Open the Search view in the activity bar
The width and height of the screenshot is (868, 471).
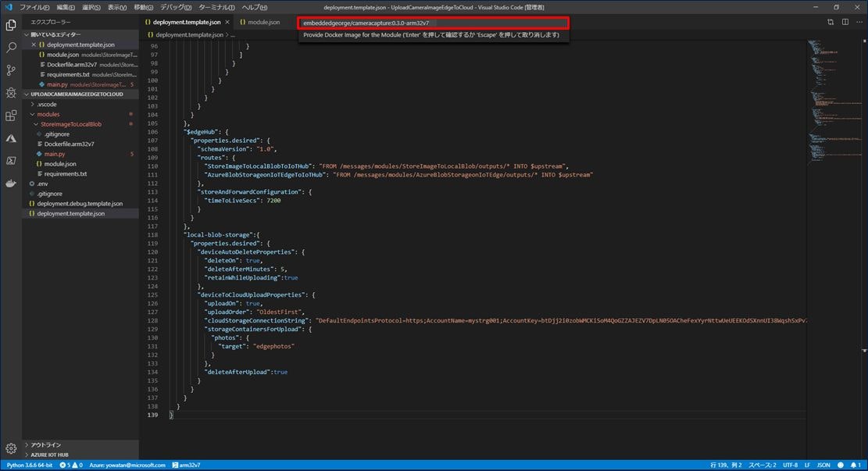pyautogui.click(x=10, y=48)
